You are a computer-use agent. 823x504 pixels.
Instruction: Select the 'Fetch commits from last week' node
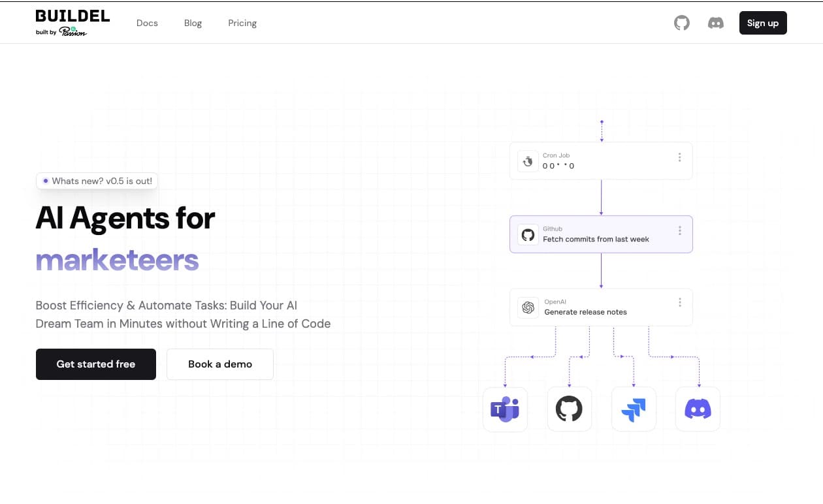[x=601, y=234]
